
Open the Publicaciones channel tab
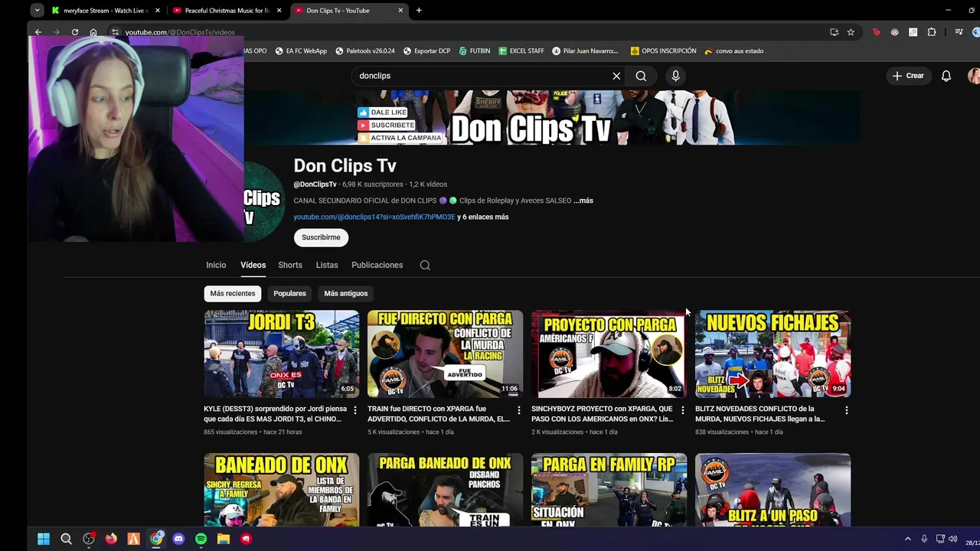coord(377,265)
